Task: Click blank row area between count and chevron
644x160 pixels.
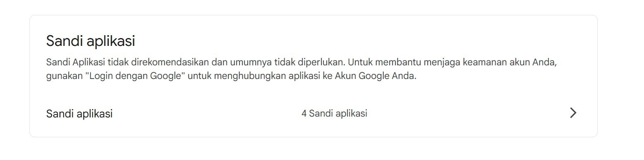Action: 467,114
